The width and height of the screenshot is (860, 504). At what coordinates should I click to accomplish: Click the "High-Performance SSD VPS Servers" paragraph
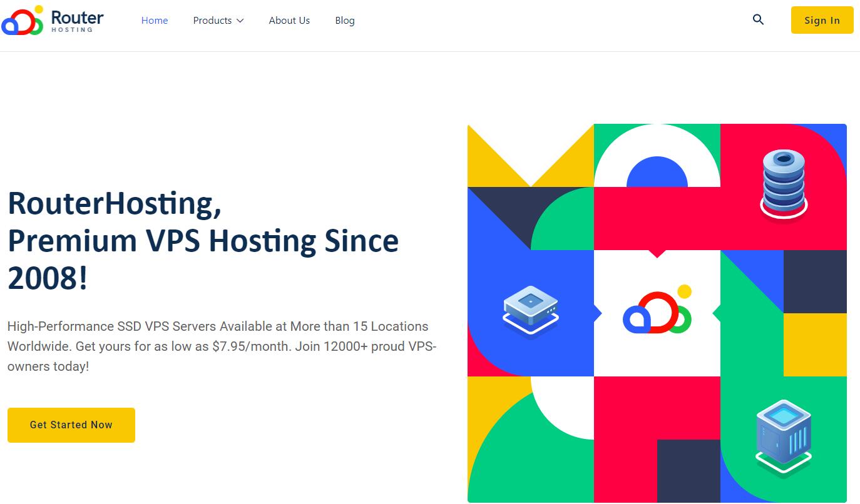click(x=222, y=346)
